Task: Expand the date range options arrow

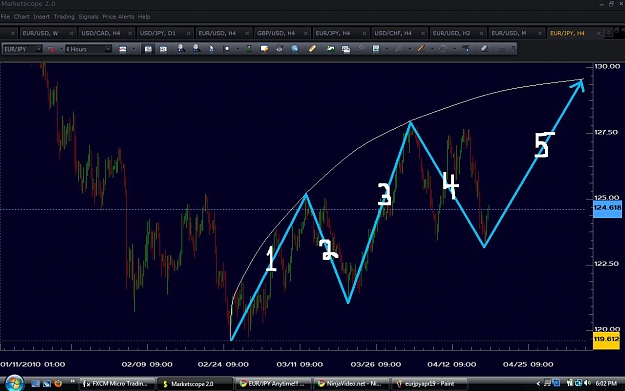Action: (x=61, y=49)
